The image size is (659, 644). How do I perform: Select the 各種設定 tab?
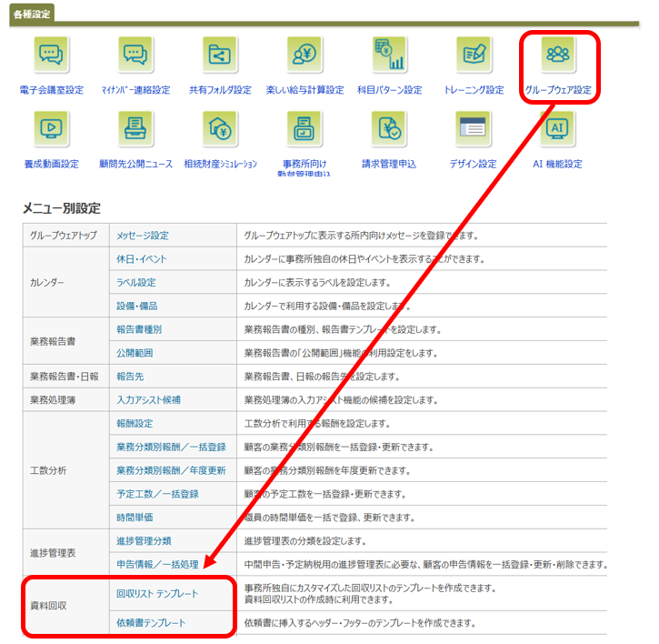tap(32, 14)
